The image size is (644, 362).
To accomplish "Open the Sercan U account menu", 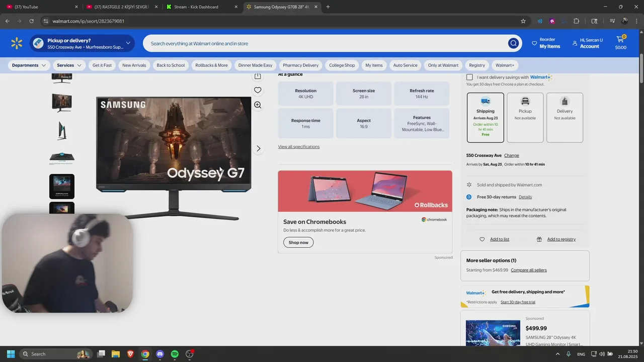I will coord(587,43).
